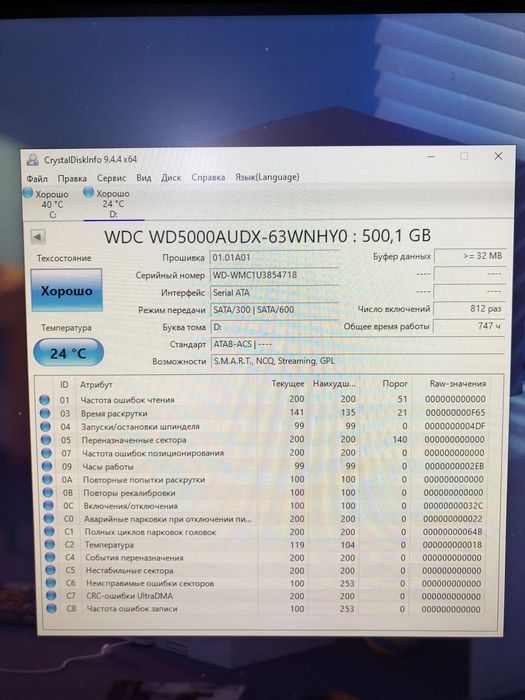This screenshot has height=700, width=525.
Task: Click the Стандарт field ATA8-ACS
Action: coord(357,344)
